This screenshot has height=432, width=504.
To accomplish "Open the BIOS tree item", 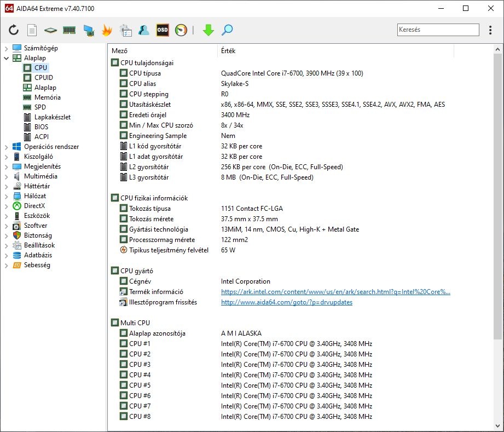I will pyautogui.click(x=41, y=127).
